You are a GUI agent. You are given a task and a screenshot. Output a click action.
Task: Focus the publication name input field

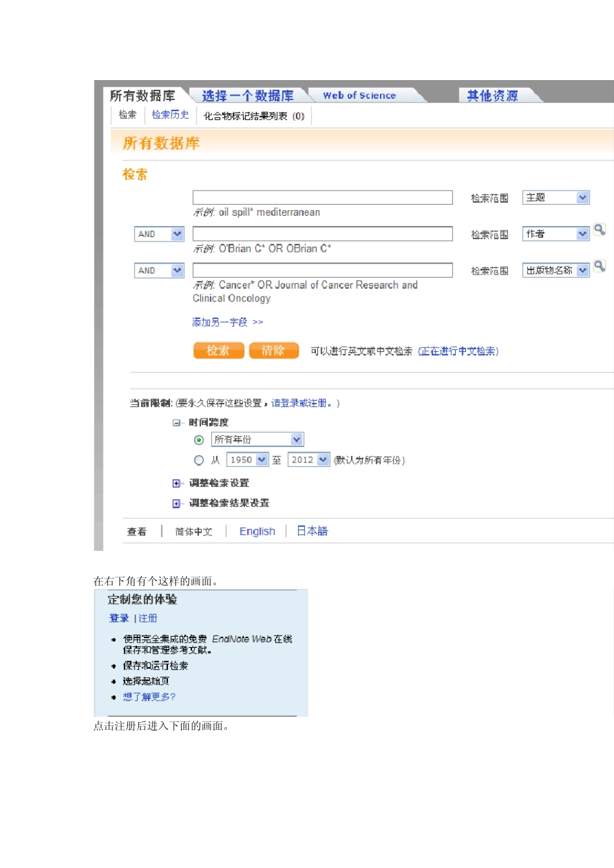coord(323,270)
